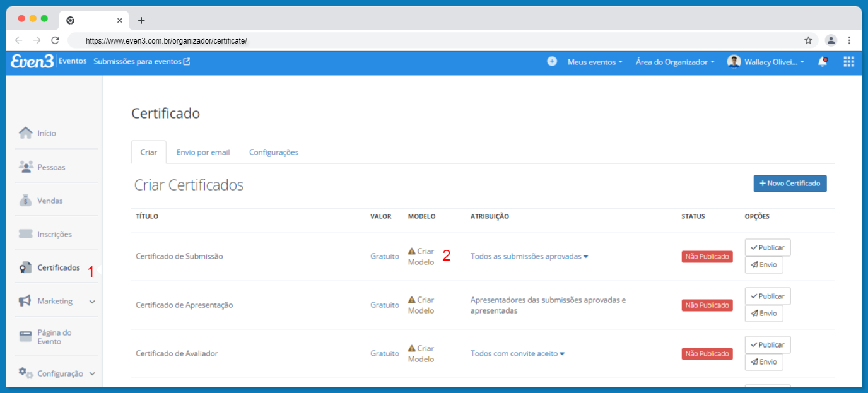Open Pessoas in sidebar
The image size is (868, 393).
(x=51, y=167)
